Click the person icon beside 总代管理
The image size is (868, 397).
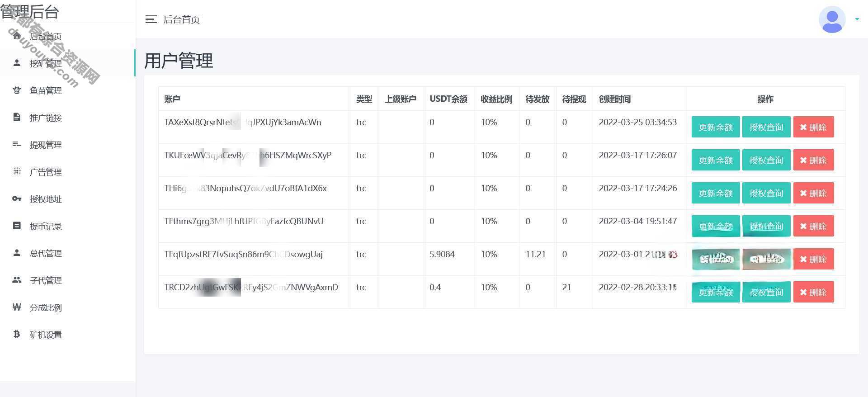point(17,253)
